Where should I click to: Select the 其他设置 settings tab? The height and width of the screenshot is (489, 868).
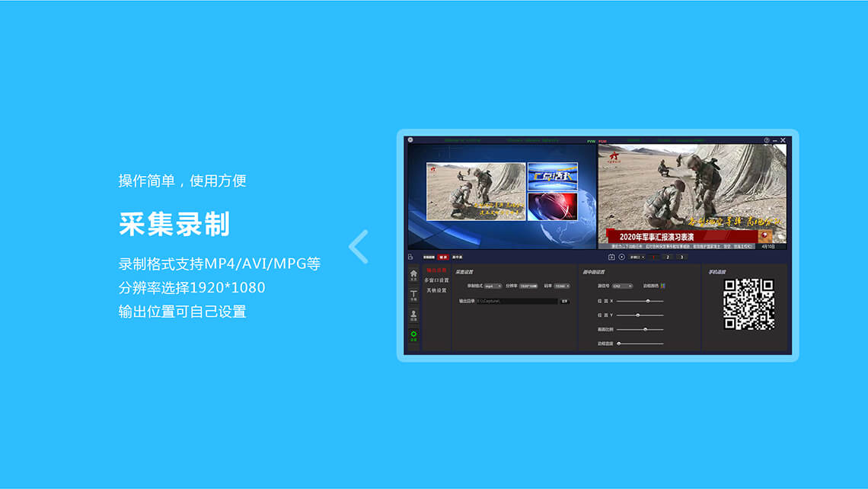[x=436, y=290]
